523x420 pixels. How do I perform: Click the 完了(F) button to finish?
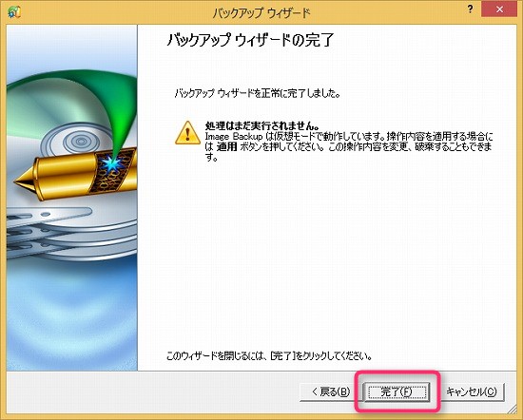coord(397,391)
